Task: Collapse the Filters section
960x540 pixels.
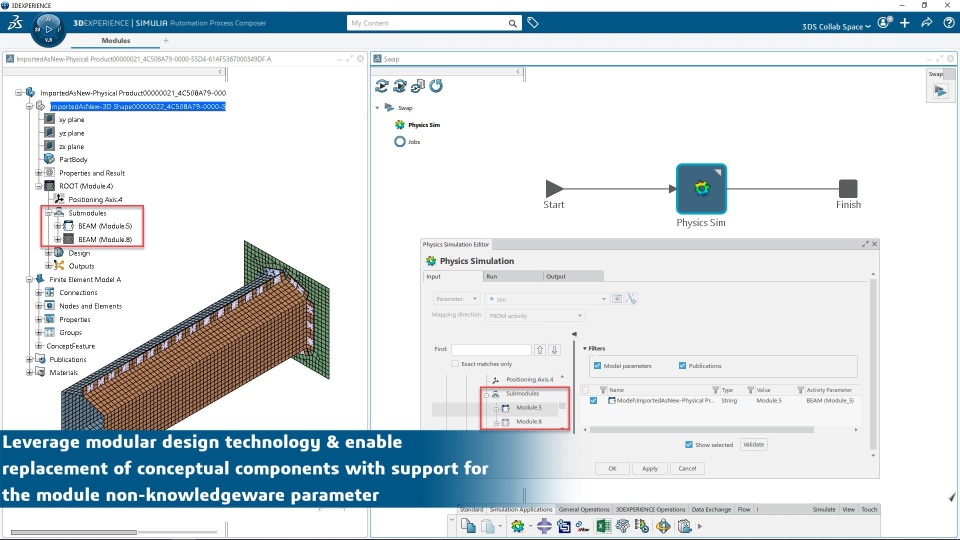Action: pyautogui.click(x=585, y=348)
